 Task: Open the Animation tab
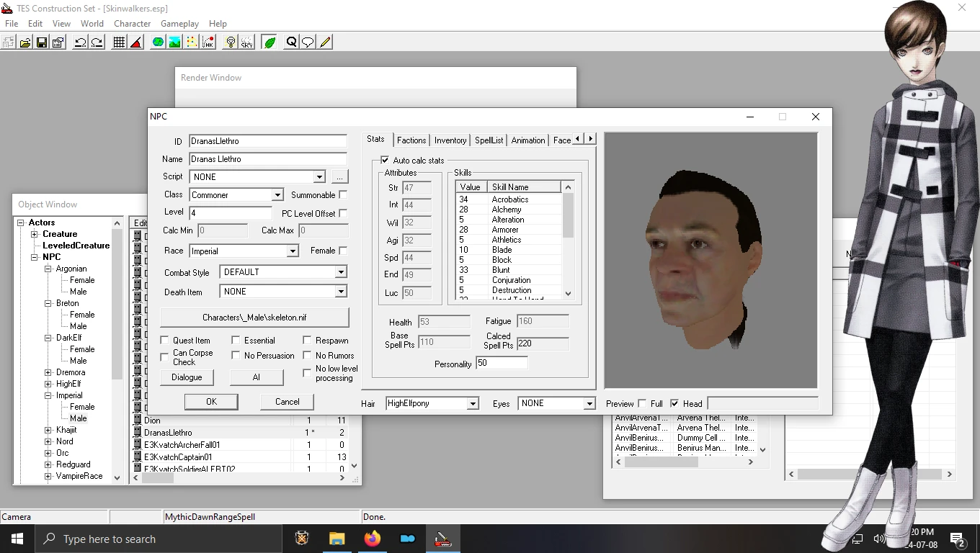click(x=528, y=140)
